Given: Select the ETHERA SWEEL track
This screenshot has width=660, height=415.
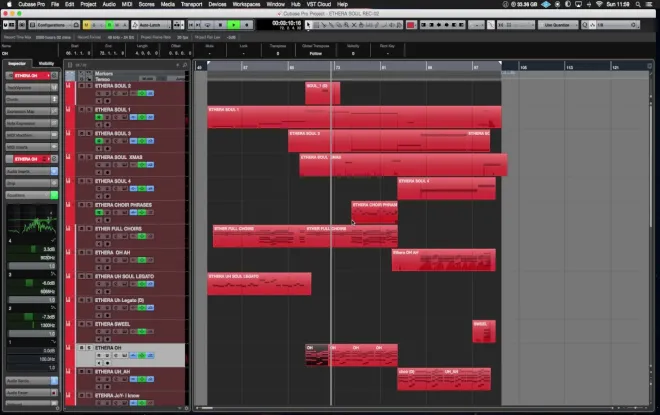Looking at the screenshot, I should coord(112,324).
